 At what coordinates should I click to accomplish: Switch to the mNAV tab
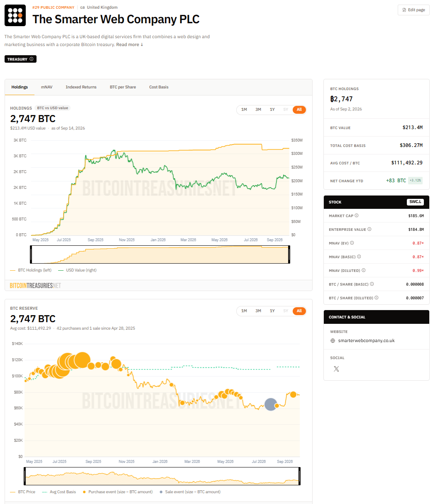[46, 87]
